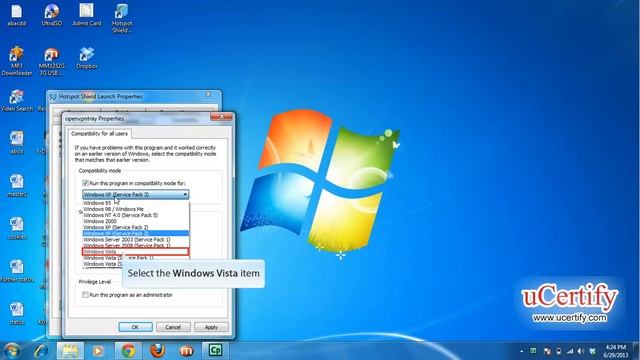The image size is (640, 360).
Task: Select the abcd Word document icon
Action: [17, 143]
